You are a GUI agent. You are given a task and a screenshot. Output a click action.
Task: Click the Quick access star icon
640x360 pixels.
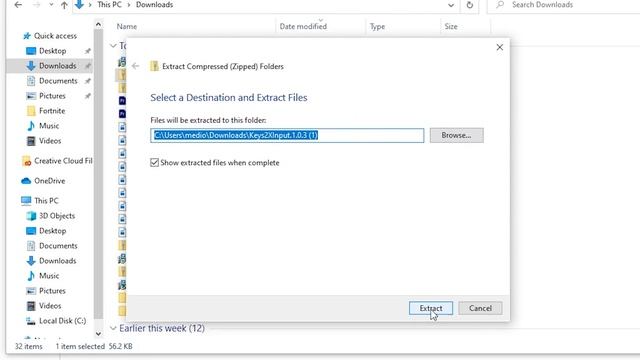tap(27, 36)
